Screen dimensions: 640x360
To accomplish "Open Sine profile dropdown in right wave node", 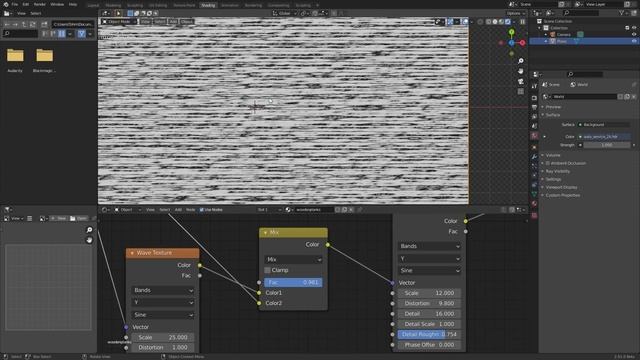I will (429, 270).
